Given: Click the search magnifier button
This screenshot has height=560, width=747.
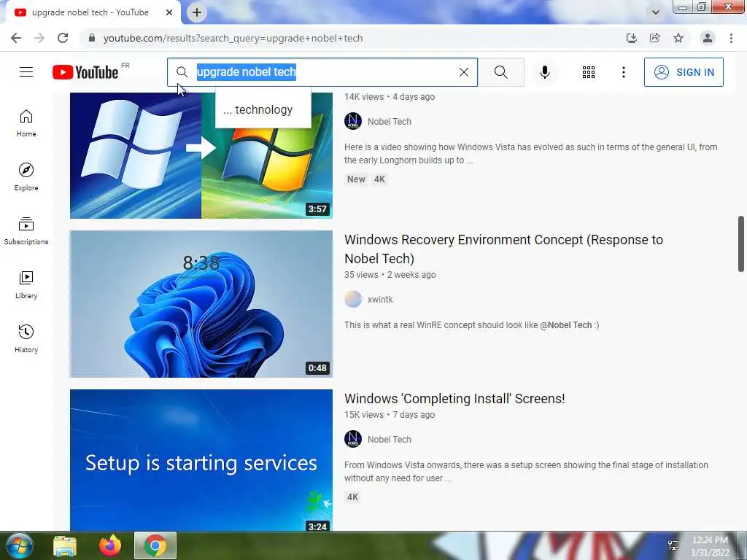Looking at the screenshot, I should pos(500,72).
